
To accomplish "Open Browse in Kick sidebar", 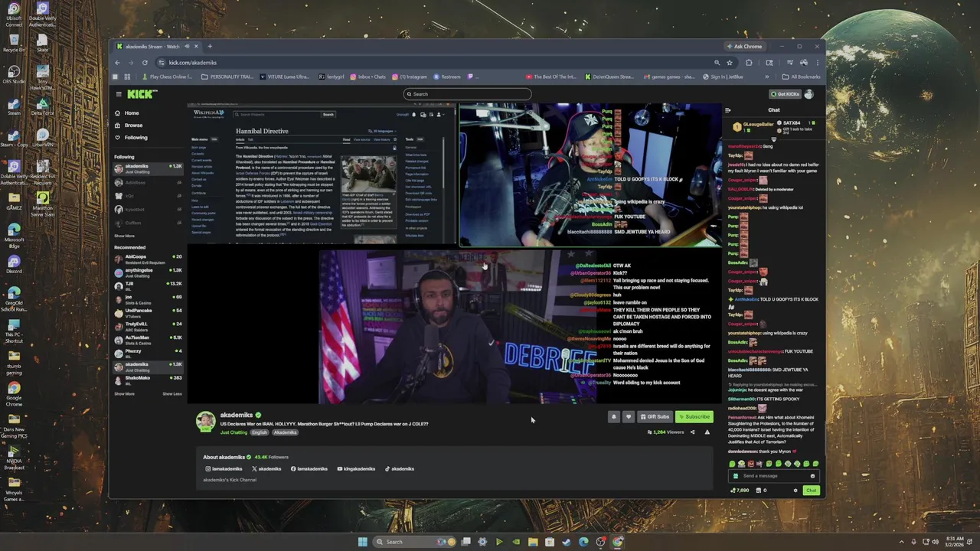I will (x=128, y=126).
